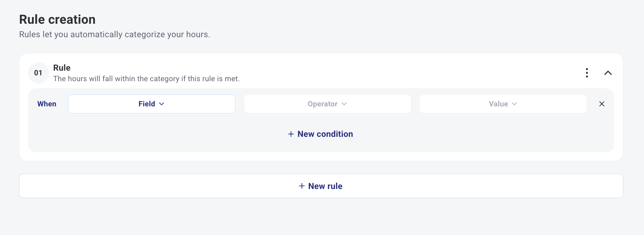The width and height of the screenshot is (644, 235).
Task: Collapse Rule 01 using the chevron
Action: [x=608, y=73]
